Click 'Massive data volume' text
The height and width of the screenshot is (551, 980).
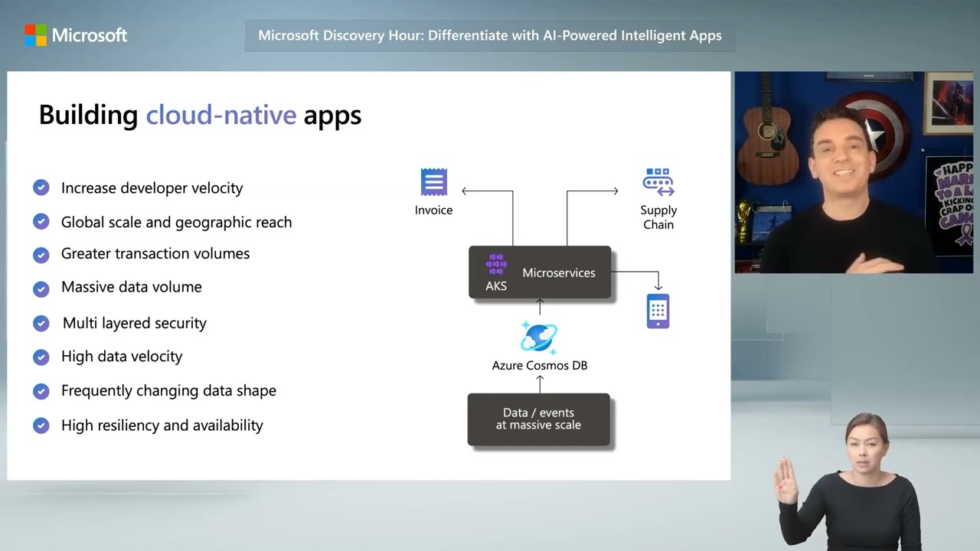point(132,287)
